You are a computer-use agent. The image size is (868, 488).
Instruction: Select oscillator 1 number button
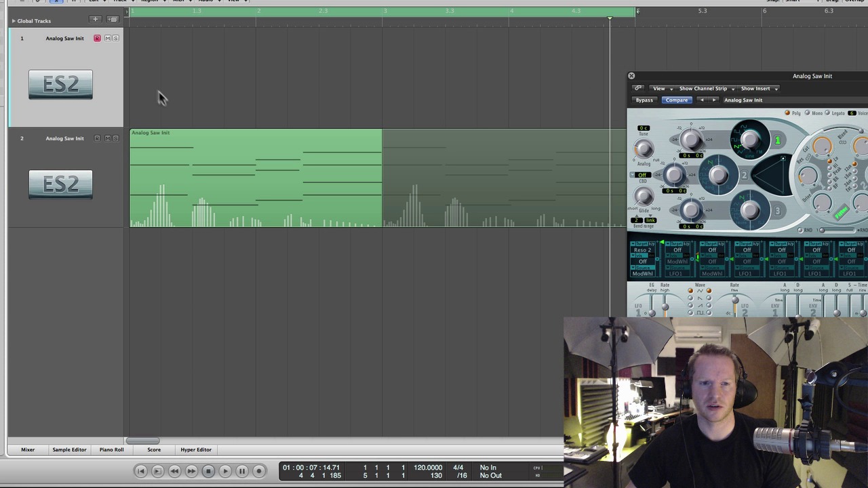pos(778,141)
